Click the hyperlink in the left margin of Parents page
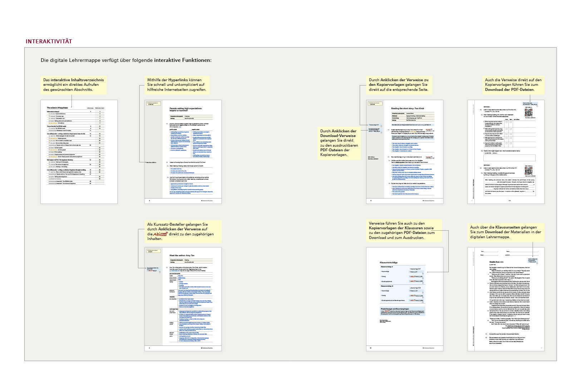This screenshot has height=392, width=581. coord(151,162)
